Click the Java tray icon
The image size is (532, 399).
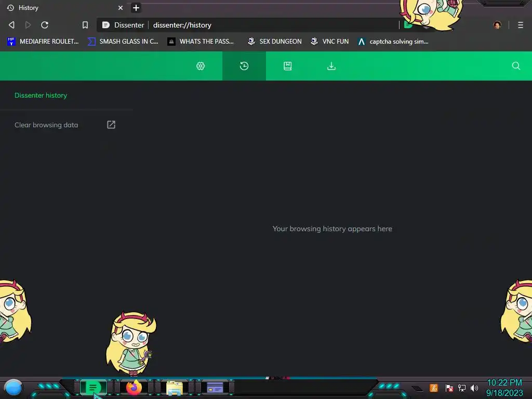point(434,388)
